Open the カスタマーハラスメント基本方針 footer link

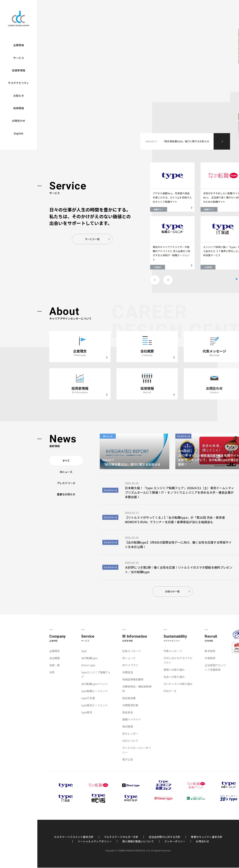pos(74,837)
